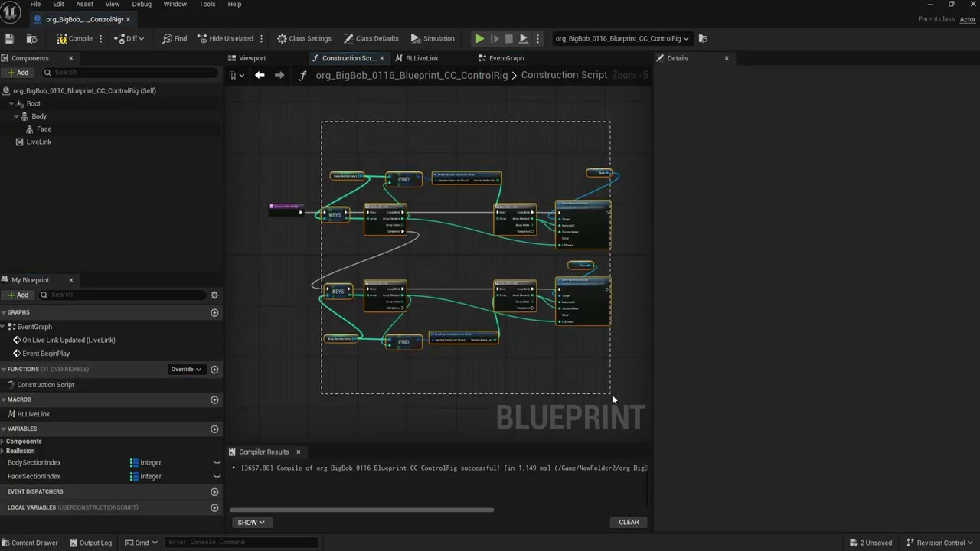980x551 pixels.
Task: Click the frame advance button
Action: tap(494, 38)
